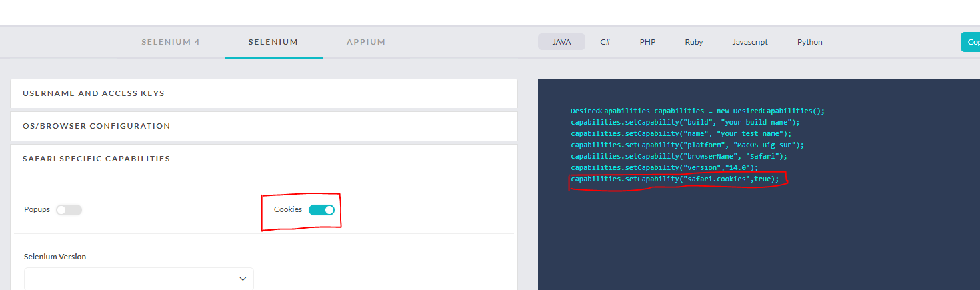The width and height of the screenshot is (980, 290).
Task: Choose JAVA as the code language
Action: point(561,42)
